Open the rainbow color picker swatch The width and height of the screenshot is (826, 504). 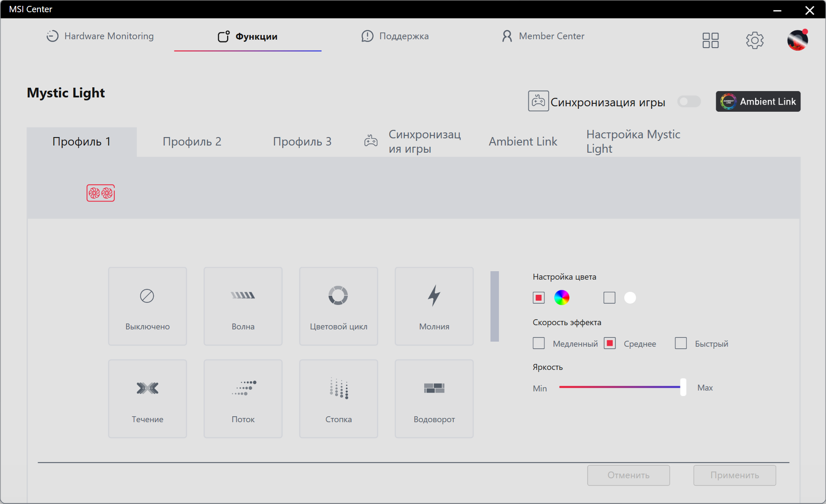click(561, 298)
